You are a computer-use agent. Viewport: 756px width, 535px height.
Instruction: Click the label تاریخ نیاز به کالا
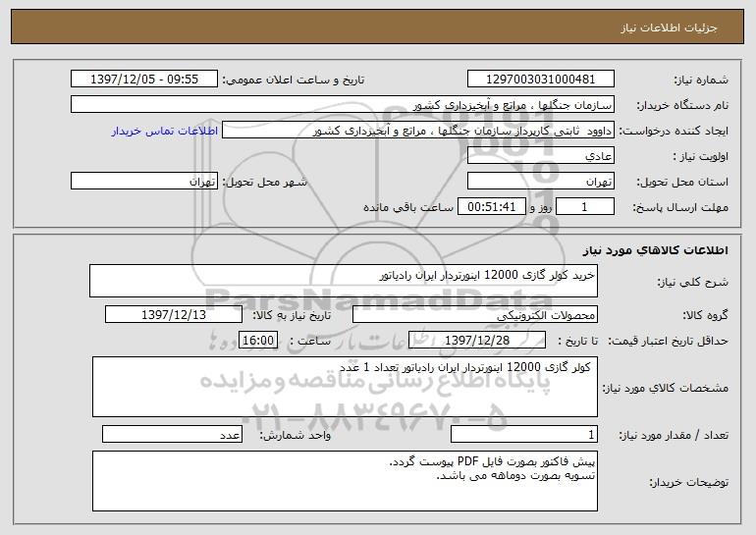tap(292, 316)
